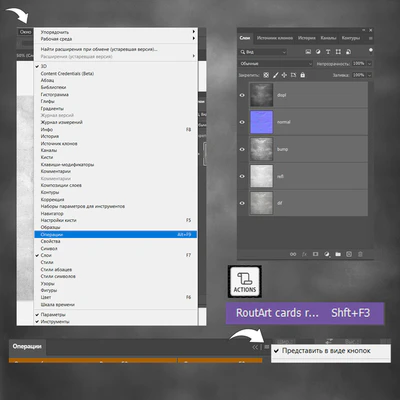400x400 pixels.
Task: Toggle layer filtering switch
Action: (370, 51)
